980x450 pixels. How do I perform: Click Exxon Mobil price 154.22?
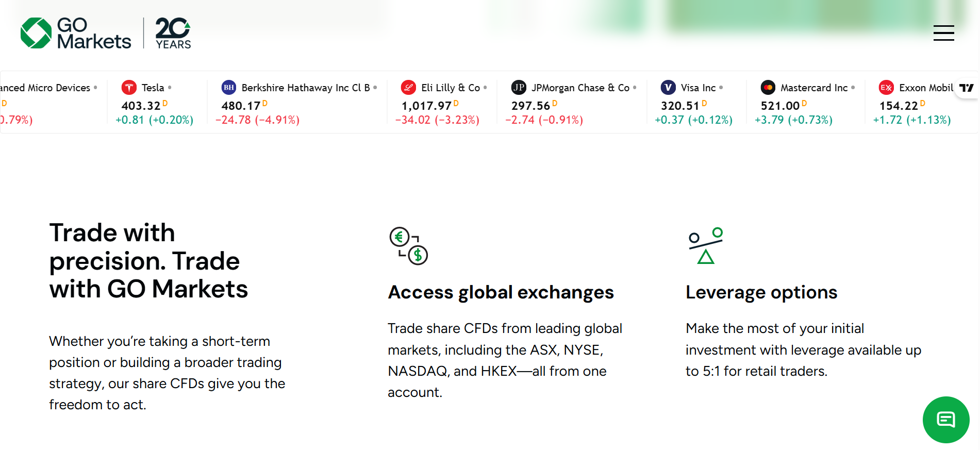pyautogui.click(x=899, y=106)
